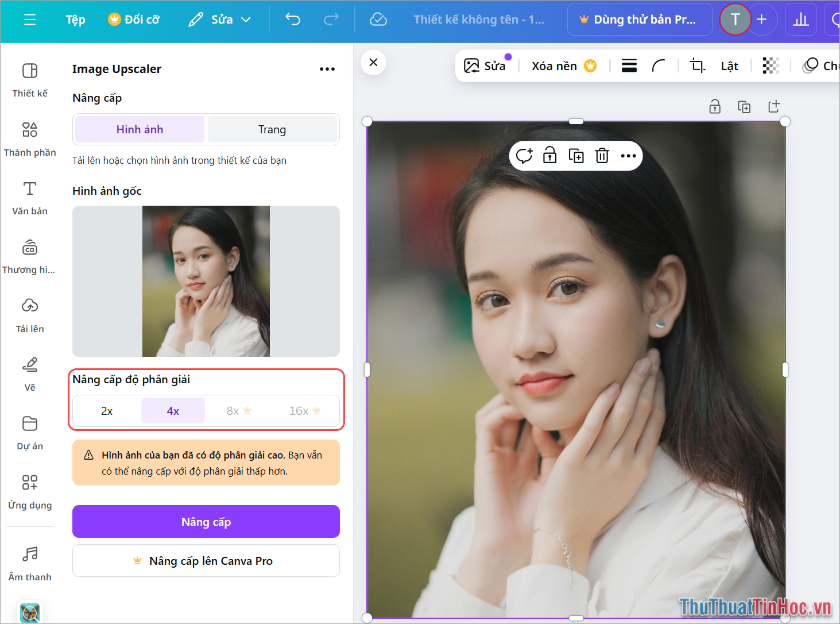The image size is (840, 624).
Task: Add collaborator with plus icon
Action: tap(762, 20)
